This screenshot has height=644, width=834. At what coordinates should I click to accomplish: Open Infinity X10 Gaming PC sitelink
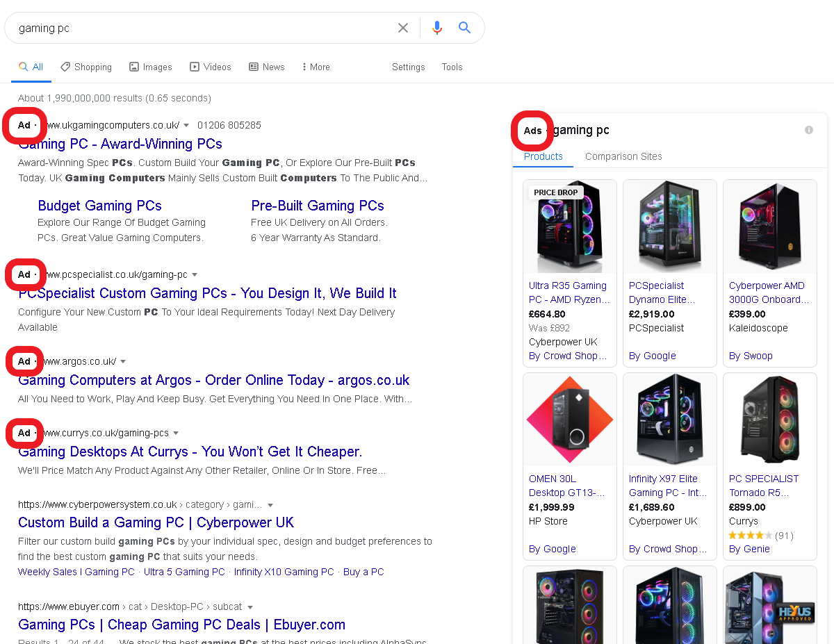tap(284, 572)
